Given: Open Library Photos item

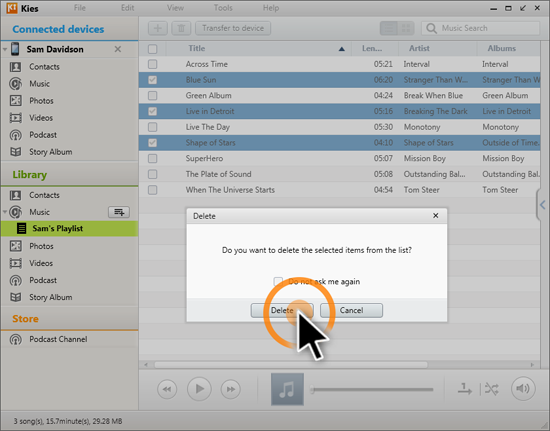Looking at the screenshot, I should pyautogui.click(x=41, y=246).
